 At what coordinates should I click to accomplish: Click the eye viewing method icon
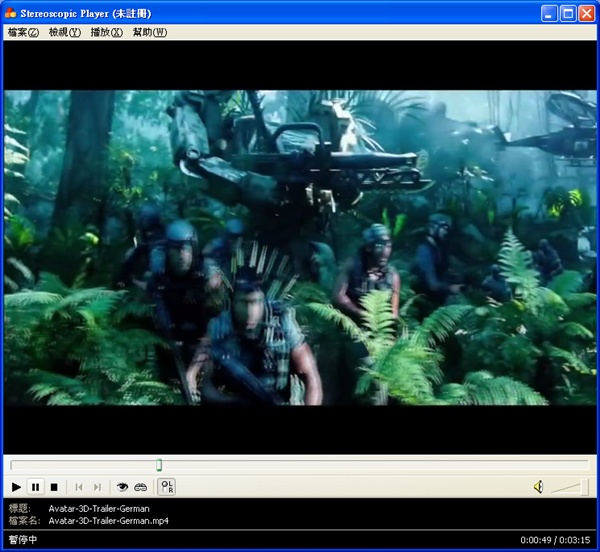[x=122, y=487]
